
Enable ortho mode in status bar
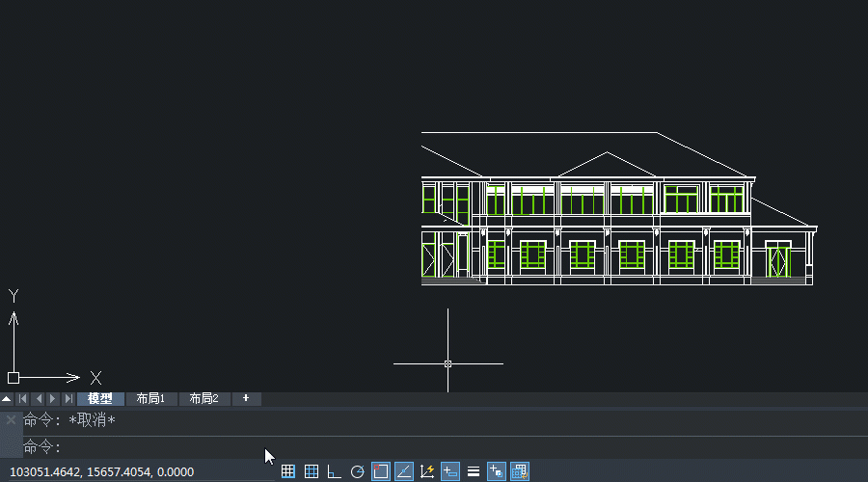335,471
